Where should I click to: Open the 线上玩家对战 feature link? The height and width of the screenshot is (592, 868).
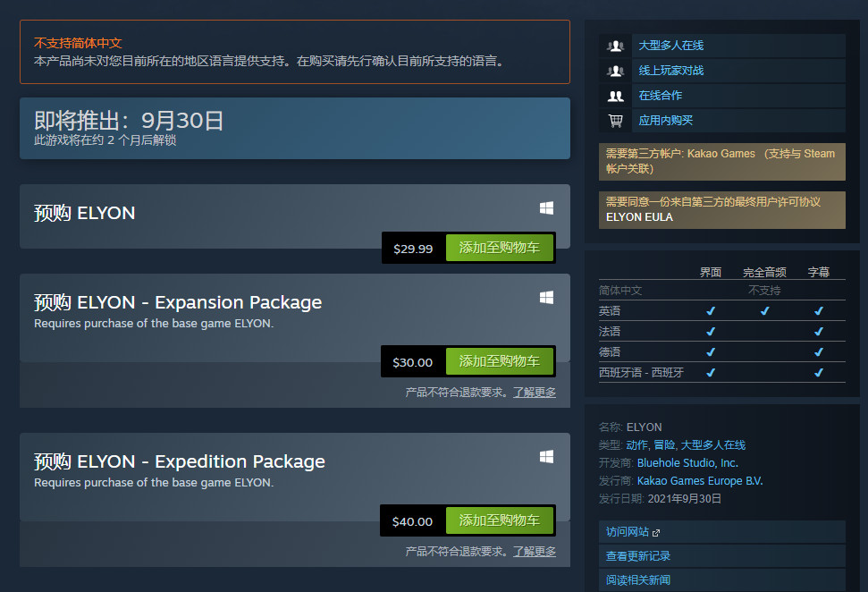671,71
